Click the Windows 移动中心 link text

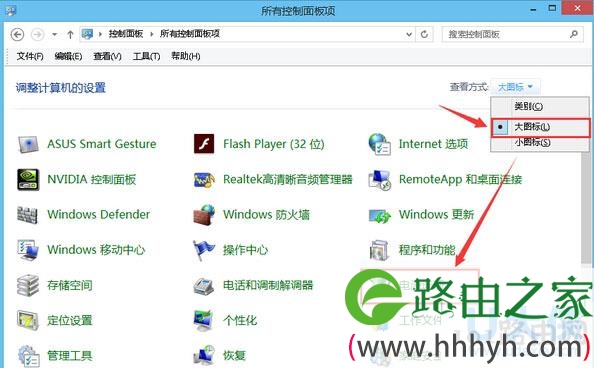(x=96, y=250)
